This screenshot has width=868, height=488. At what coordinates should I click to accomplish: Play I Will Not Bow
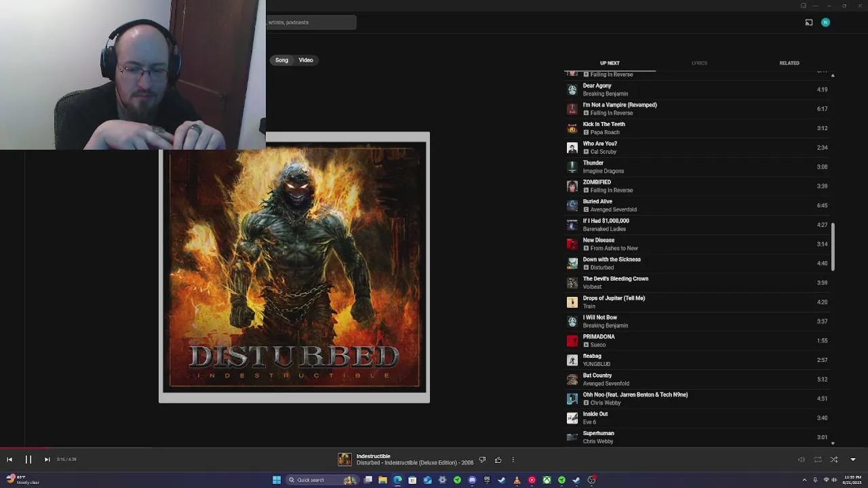point(698,321)
